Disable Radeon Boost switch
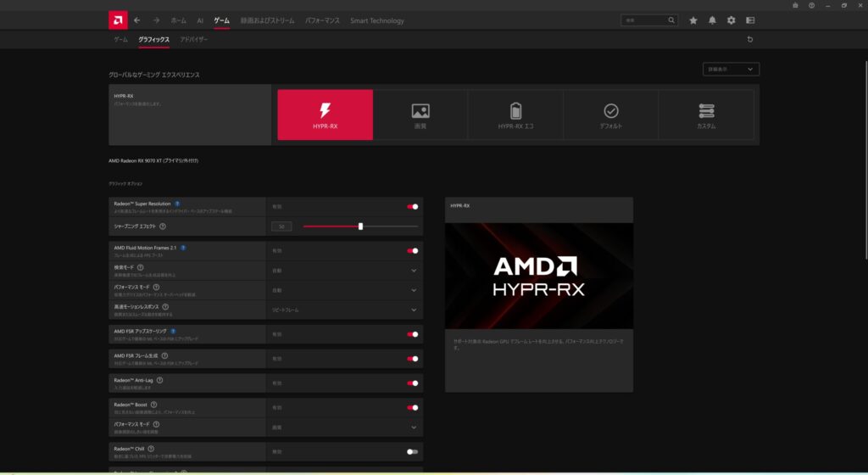Image resolution: width=868 pixels, height=475 pixels. 413,407
